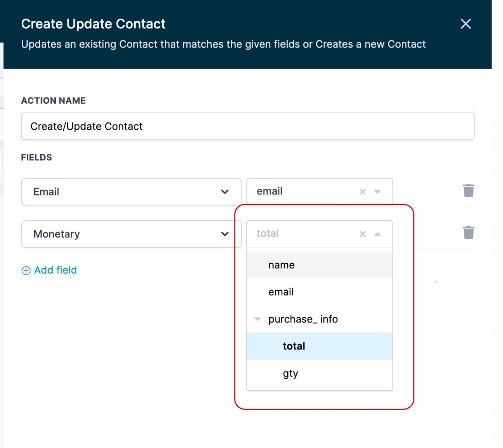Click the down arrow on the email value picker
The height and width of the screenshot is (448, 503).
tap(377, 191)
